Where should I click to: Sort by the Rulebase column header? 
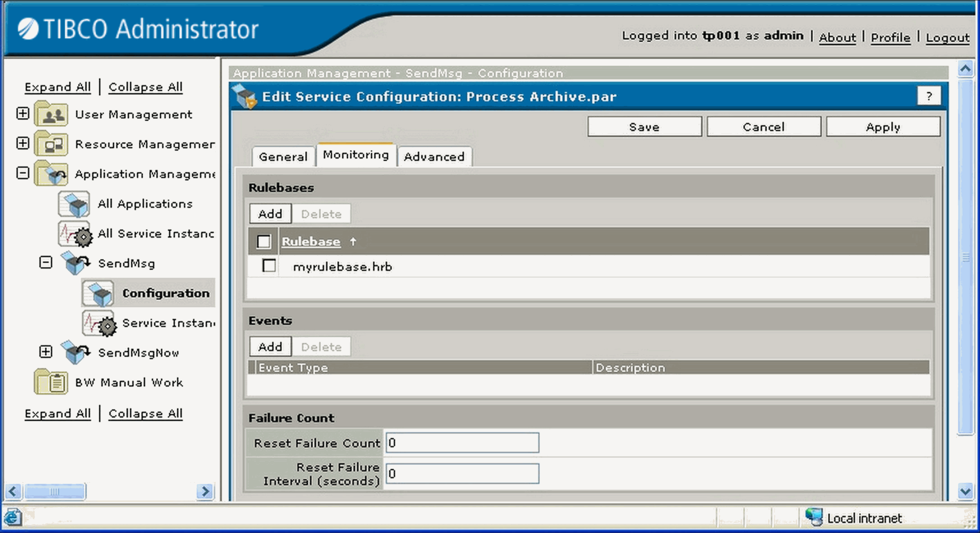tap(311, 242)
